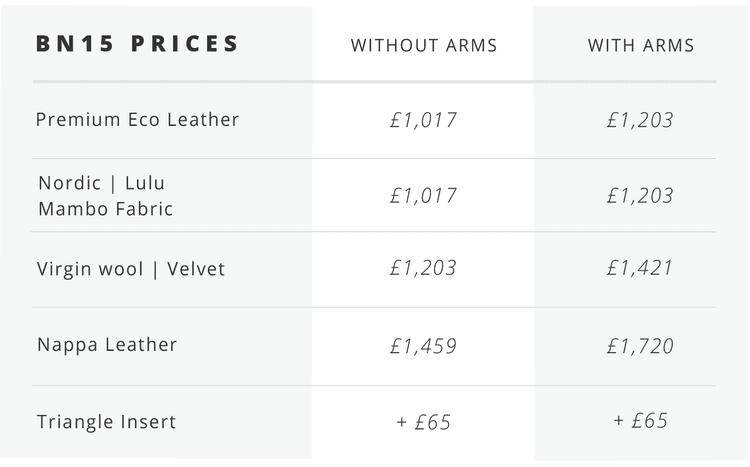Select the £1,720 Nappa Leather price

[640, 346]
